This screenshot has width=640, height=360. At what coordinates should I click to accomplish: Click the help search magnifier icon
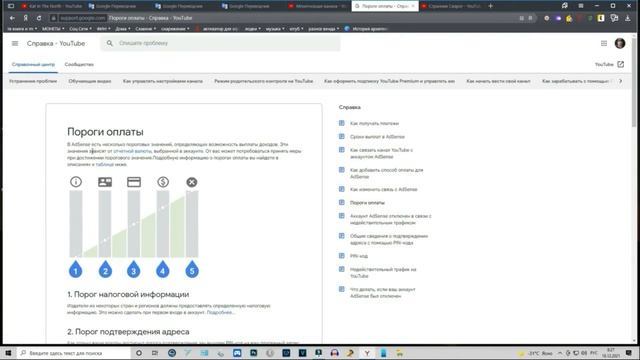[x=109, y=43]
